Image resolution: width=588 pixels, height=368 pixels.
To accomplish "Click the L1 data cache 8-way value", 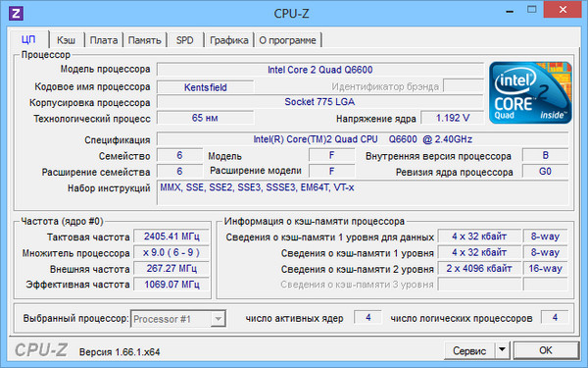I will (545, 237).
